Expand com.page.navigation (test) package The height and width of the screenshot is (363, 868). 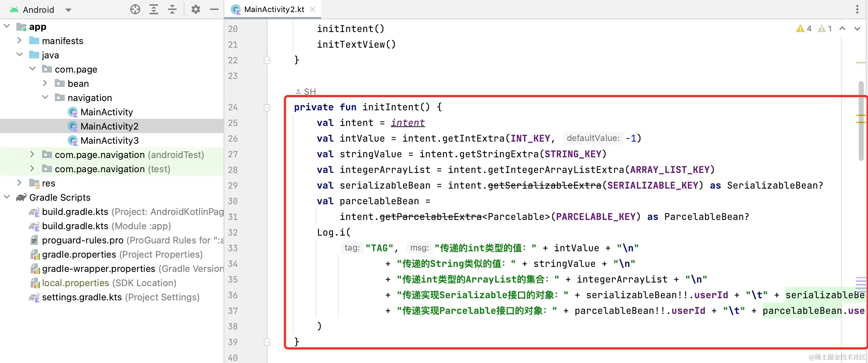[x=32, y=168]
